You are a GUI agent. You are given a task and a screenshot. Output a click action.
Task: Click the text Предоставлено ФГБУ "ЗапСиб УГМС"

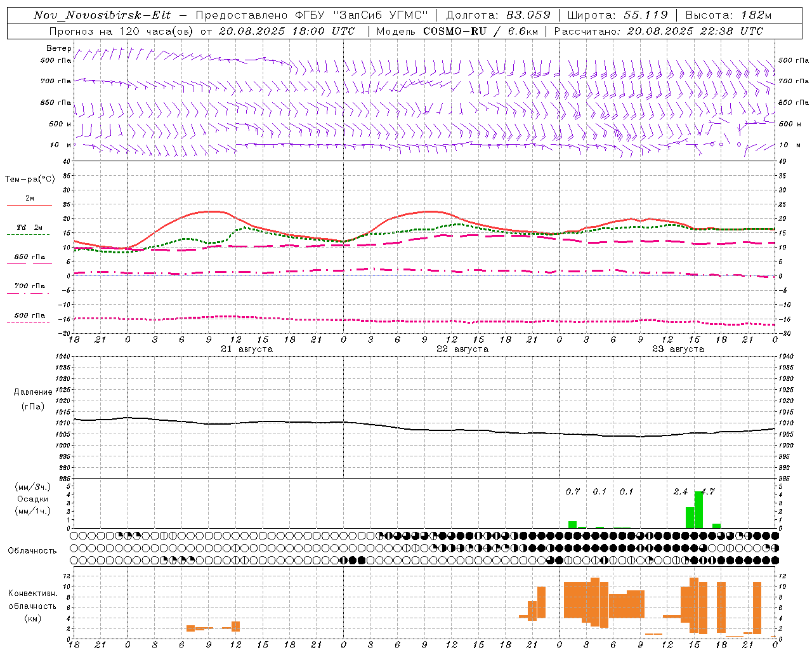311,15
